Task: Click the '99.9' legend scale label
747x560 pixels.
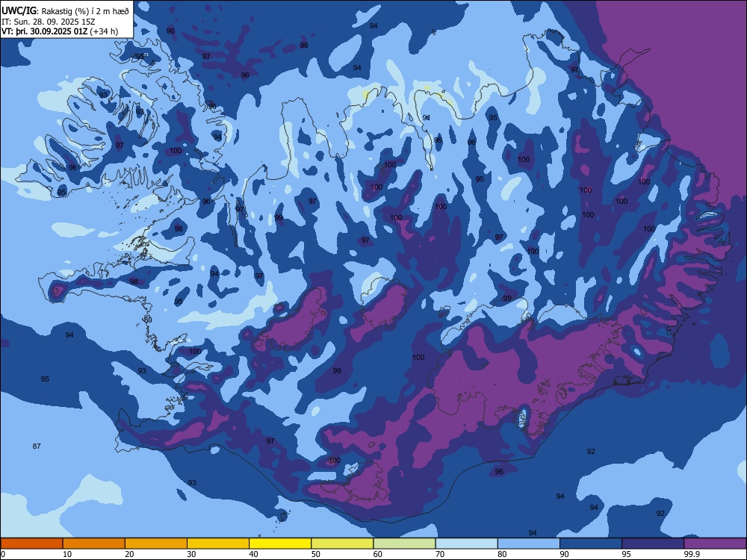Action: (692, 554)
